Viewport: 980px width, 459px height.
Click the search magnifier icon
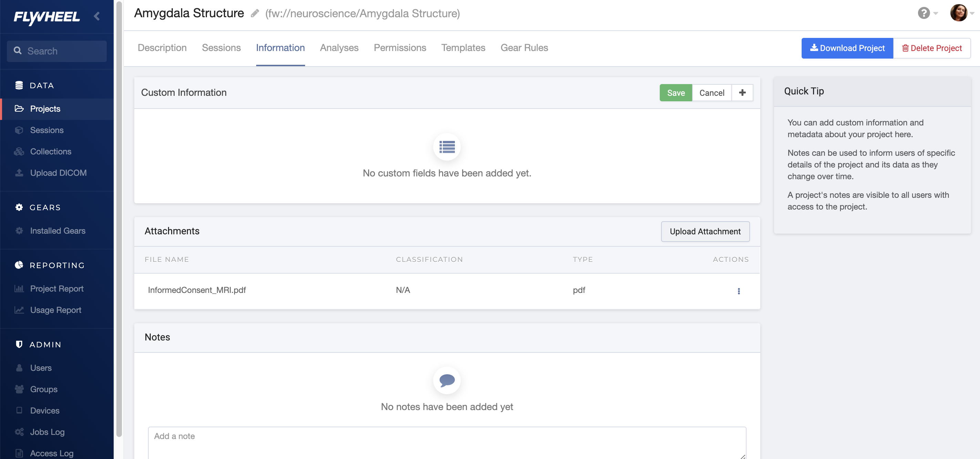(x=18, y=51)
